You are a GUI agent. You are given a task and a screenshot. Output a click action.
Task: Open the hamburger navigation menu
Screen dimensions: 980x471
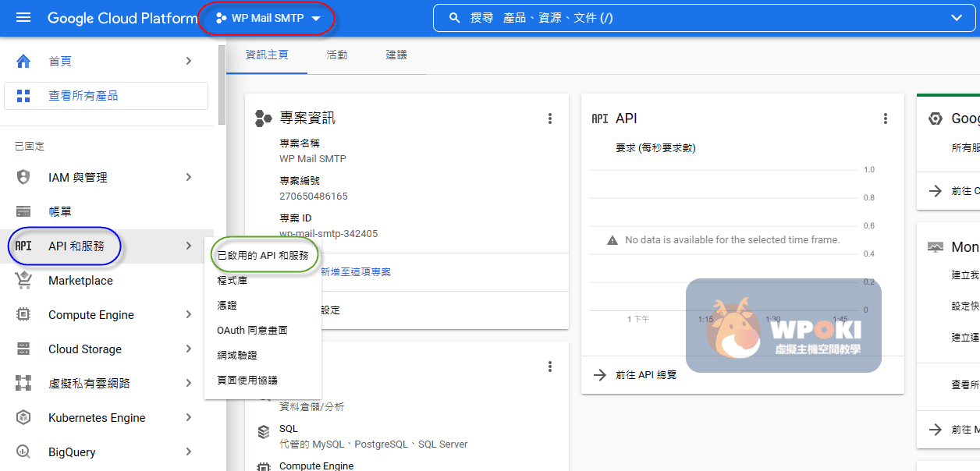point(23,18)
